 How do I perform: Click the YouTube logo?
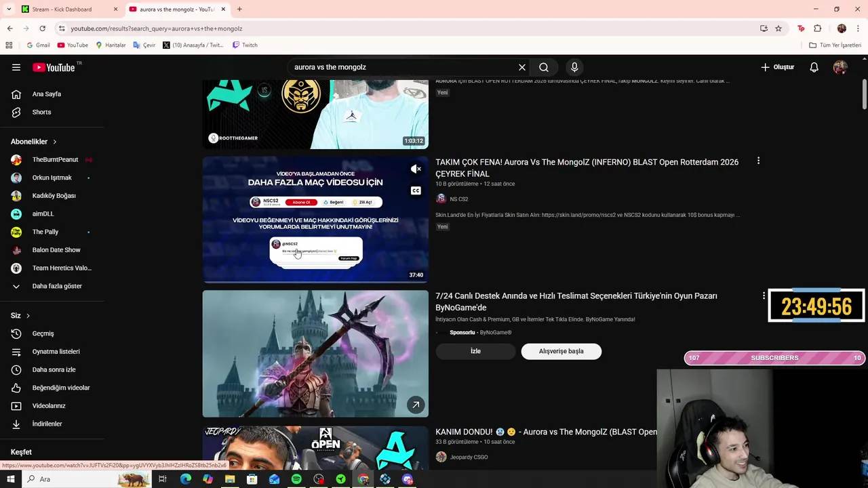click(54, 67)
